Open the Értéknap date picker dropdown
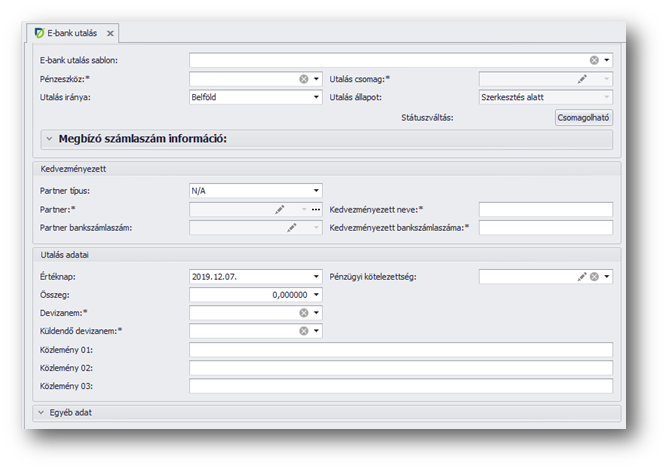Screen dimensions: 668x471 tap(316, 276)
